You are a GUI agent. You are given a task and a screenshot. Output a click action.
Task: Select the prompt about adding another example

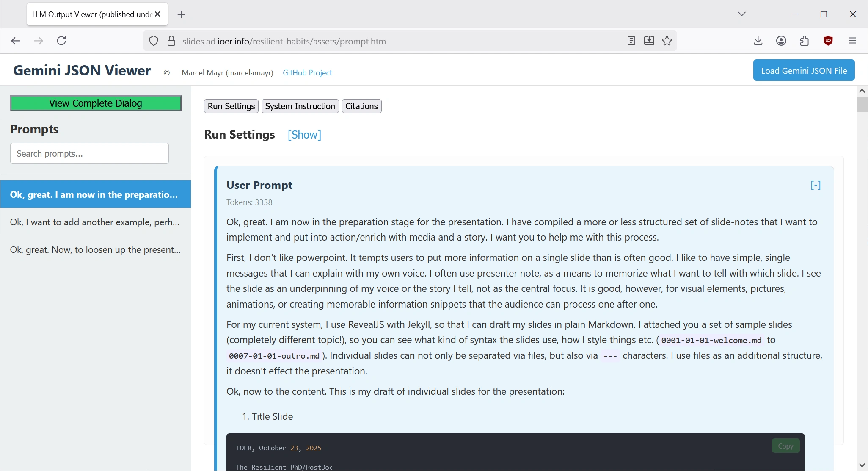(x=95, y=222)
